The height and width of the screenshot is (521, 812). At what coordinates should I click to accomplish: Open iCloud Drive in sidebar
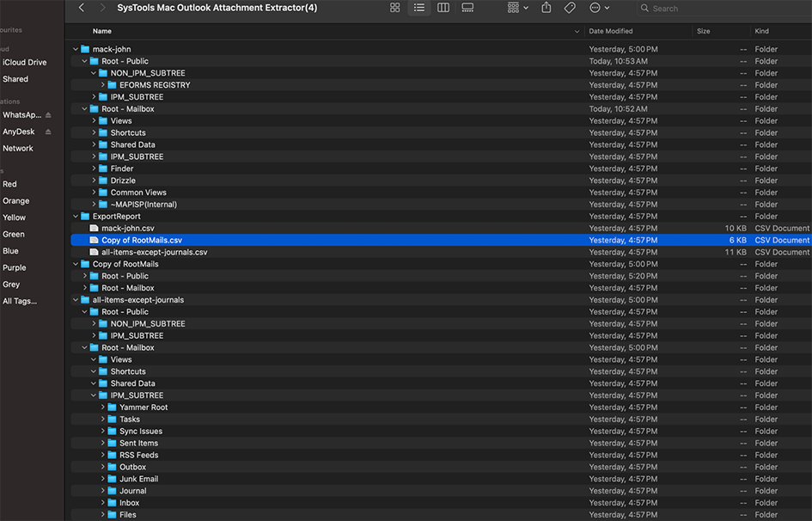click(24, 62)
